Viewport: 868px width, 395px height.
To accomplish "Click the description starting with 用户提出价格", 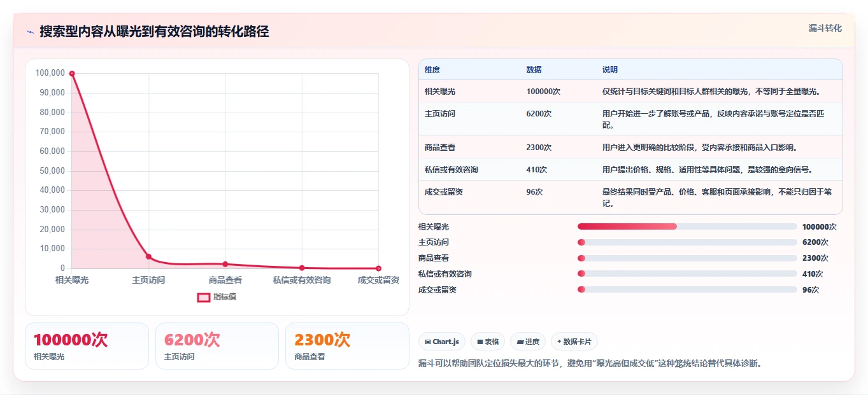I will coord(708,170).
